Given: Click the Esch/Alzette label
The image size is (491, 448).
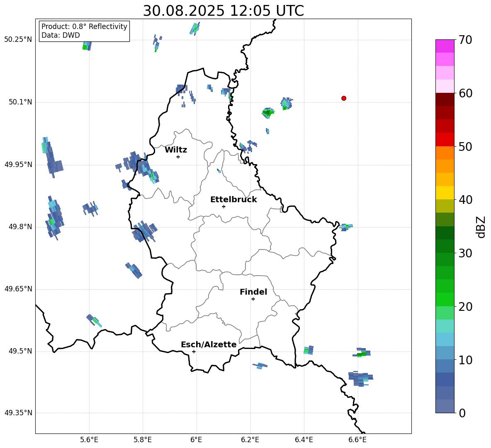Looking at the screenshot, I should pos(209,344).
